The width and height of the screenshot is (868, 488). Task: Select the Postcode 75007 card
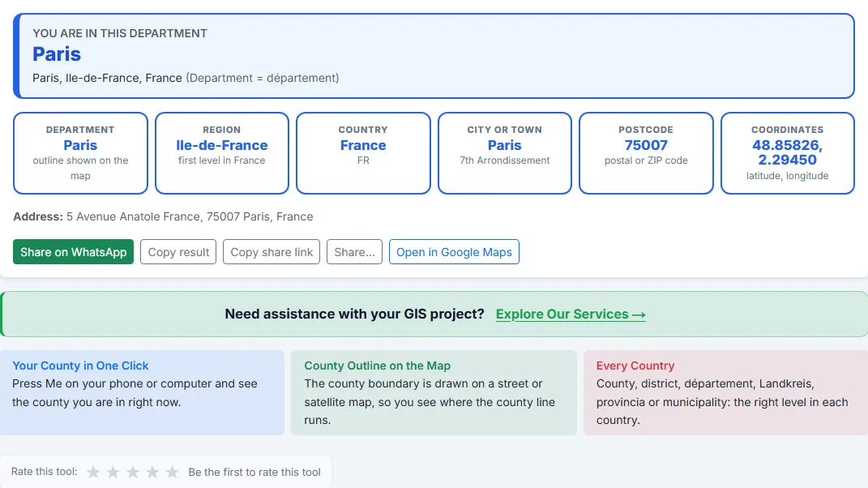(646, 153)
